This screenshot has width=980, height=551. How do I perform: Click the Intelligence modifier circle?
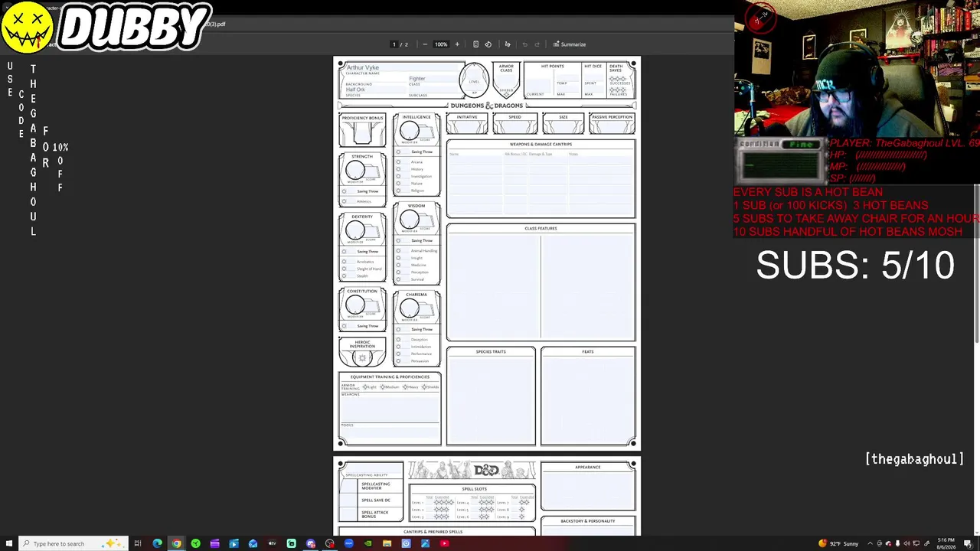tap(409, 131)
